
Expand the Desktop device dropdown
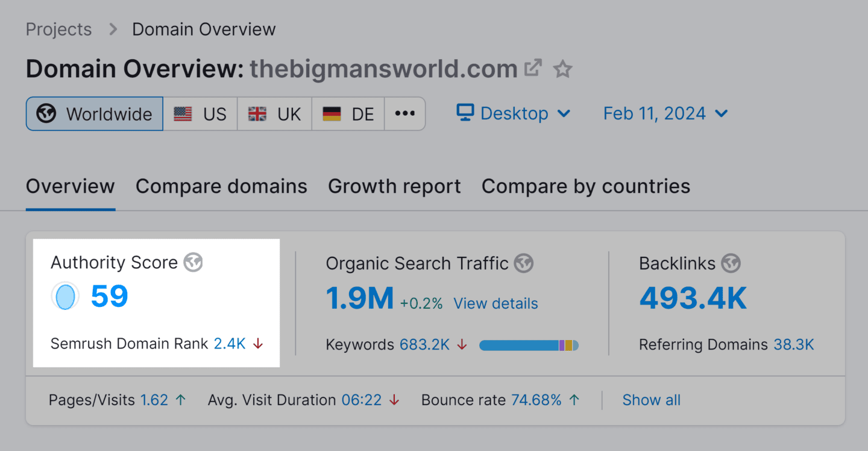(x=514, y=113)
